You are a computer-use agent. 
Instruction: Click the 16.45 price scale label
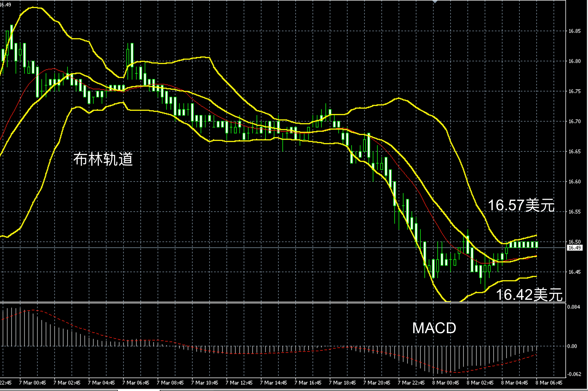click(574, 272)
